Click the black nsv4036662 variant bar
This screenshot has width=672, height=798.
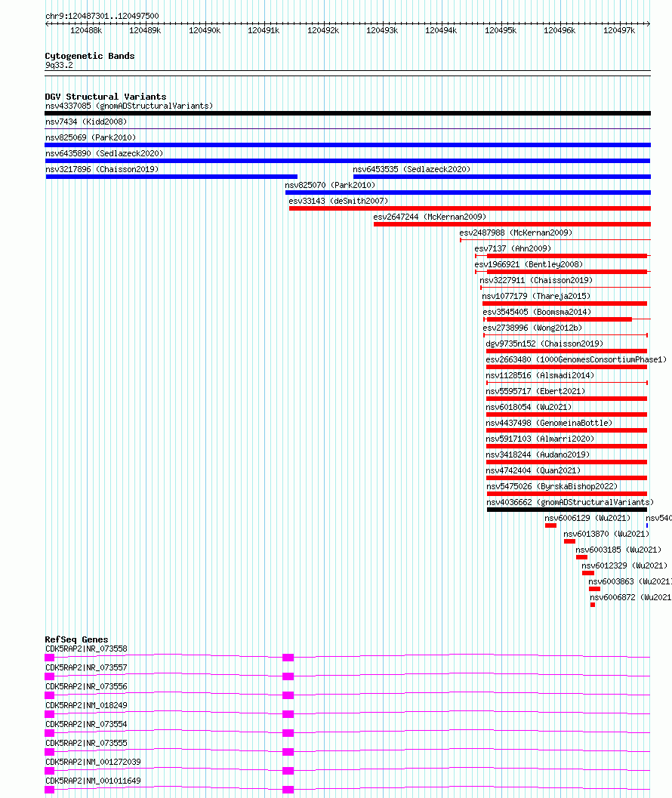(566, 510)
